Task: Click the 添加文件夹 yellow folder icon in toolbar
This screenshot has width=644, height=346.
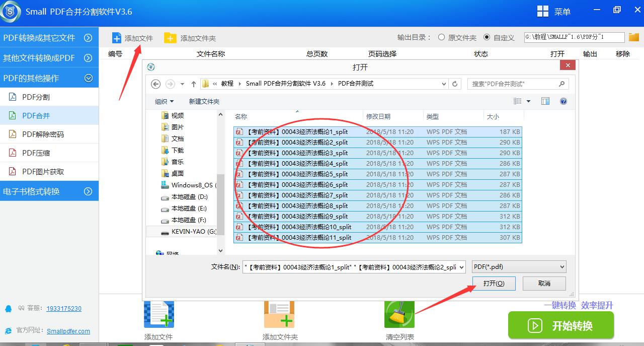Action: 171,38
